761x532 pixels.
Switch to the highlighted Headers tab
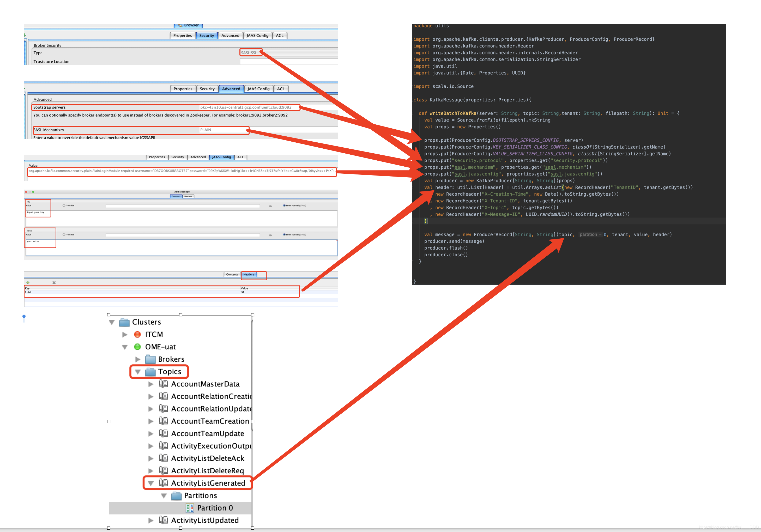point(249,274)
